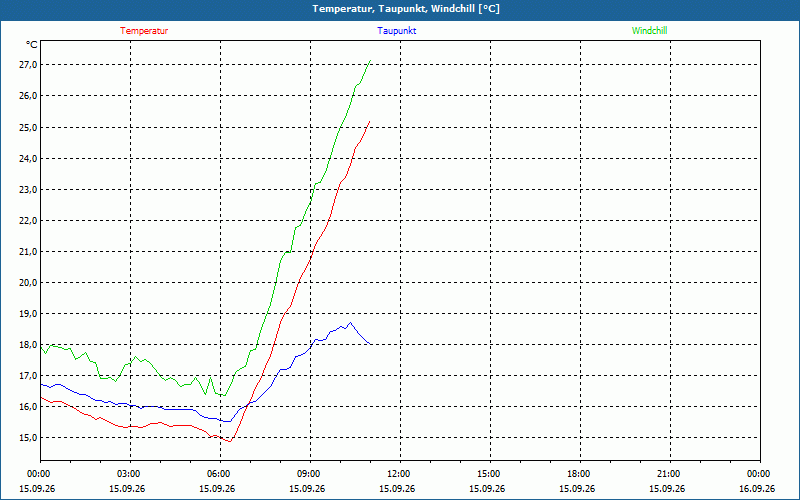
Task: Click the red Temperatur curve's lowest point
Action: (x=230, y=441)
